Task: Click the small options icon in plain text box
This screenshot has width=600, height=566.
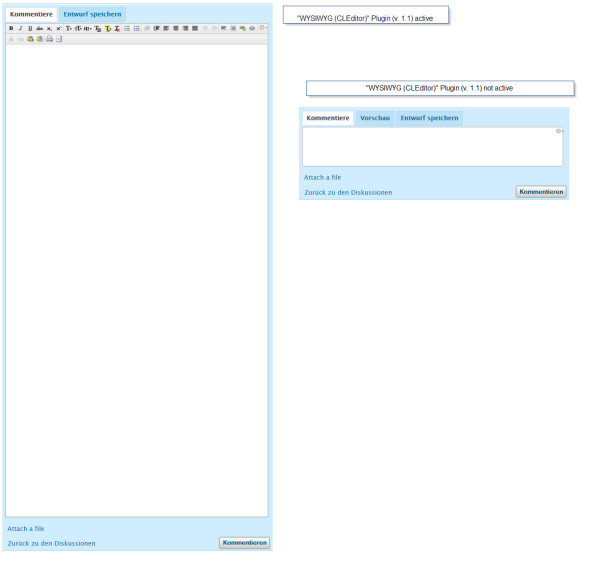Action: click(x=559, y=131)
